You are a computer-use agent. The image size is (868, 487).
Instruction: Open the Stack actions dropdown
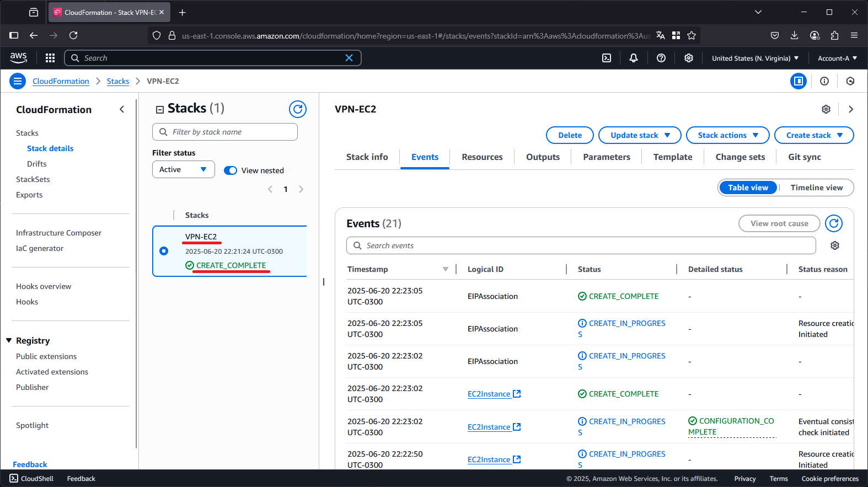coord(728,135)
